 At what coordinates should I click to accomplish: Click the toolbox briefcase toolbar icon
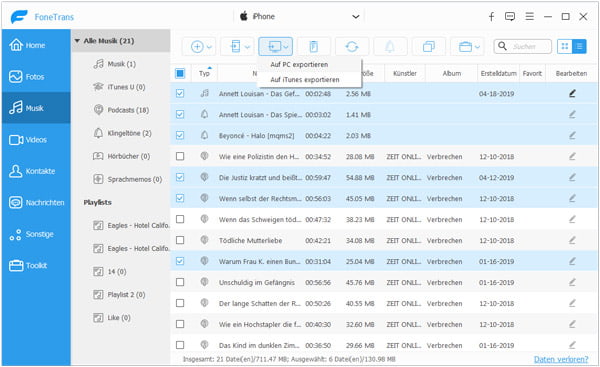coord(465,47)
